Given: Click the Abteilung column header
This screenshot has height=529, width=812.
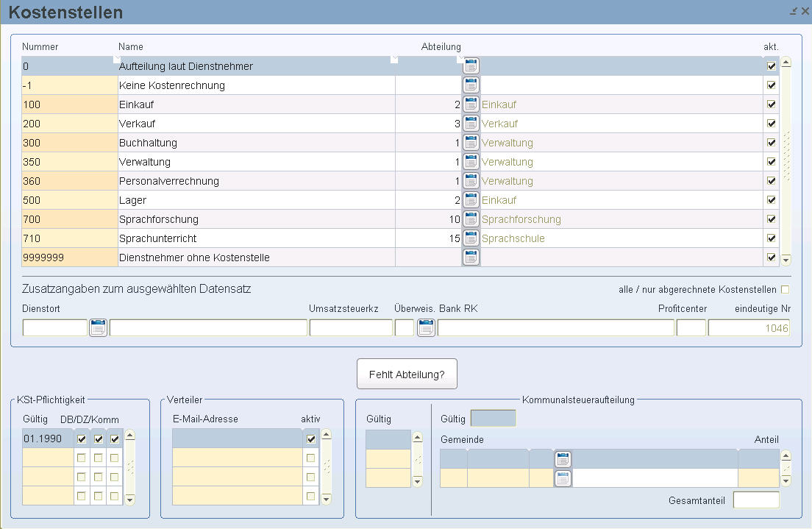Looking at the screenshot, I should pos(441,46).
